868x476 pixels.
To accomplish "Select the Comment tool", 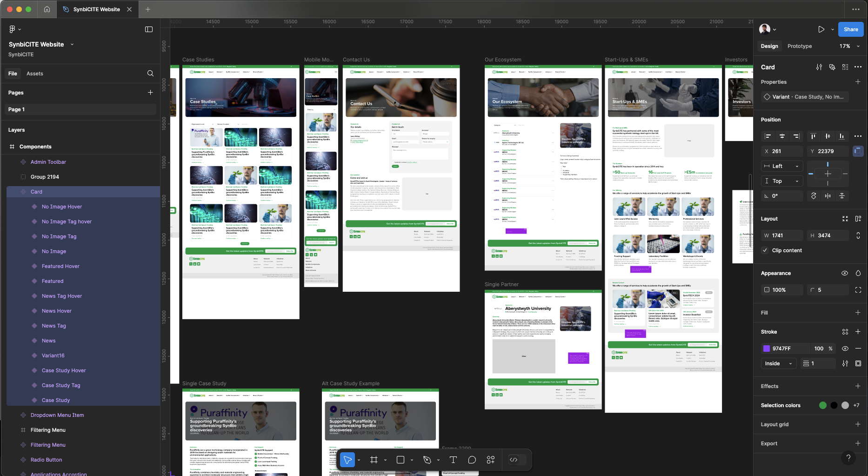I will coord(472,460).
